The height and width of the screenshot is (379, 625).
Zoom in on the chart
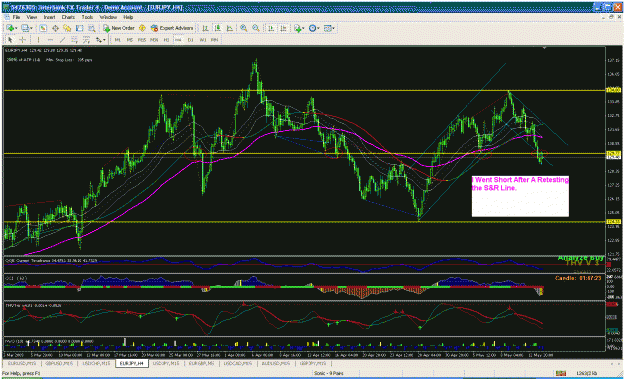point(244,28)
